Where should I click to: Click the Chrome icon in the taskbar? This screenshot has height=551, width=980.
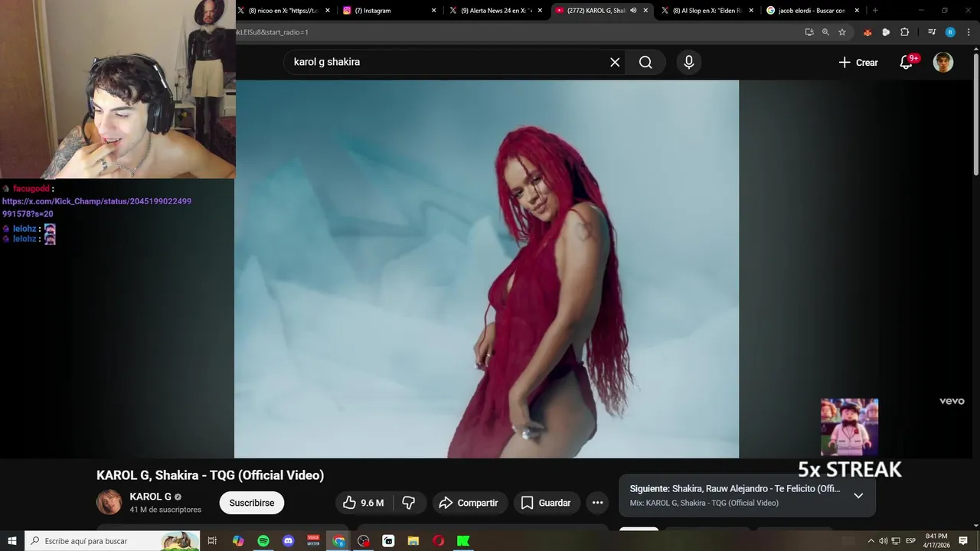click(x=338, y=541)
